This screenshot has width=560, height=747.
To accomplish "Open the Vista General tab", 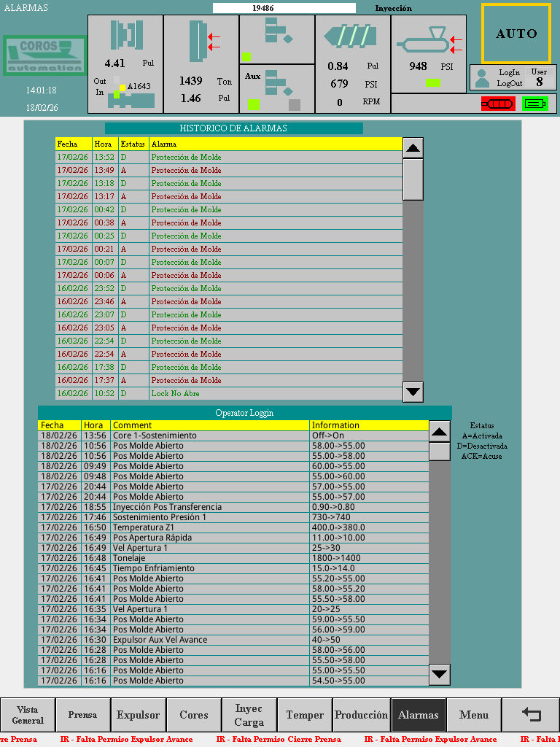I will 28,715.
